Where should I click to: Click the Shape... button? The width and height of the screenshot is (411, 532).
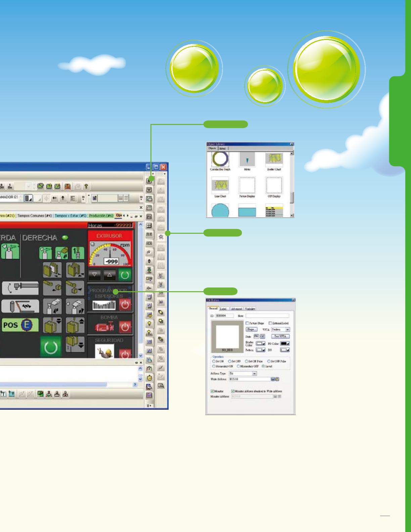(x=251, y=329)
